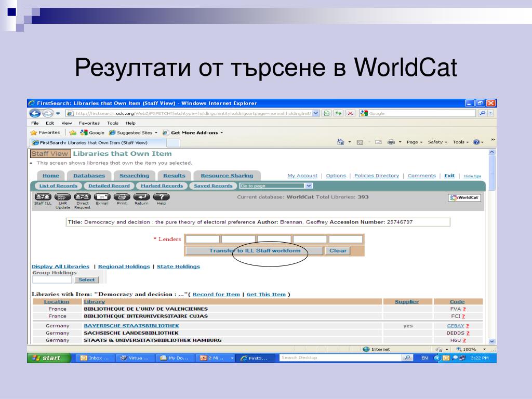Open the Policies Directory link
The width and height of the screenshot is (532, 399).
377,176
